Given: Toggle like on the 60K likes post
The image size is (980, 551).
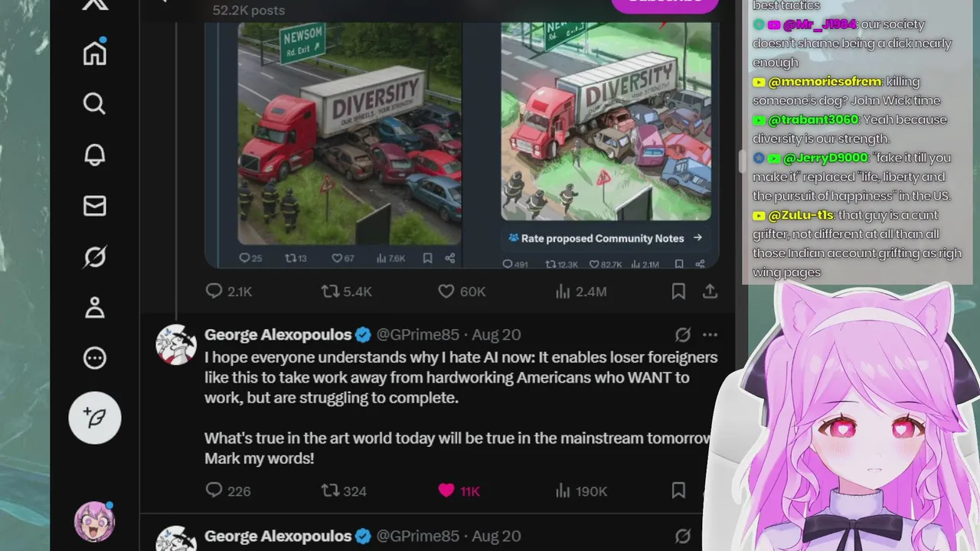Looking at the screenshot, I should click(462, 292).
